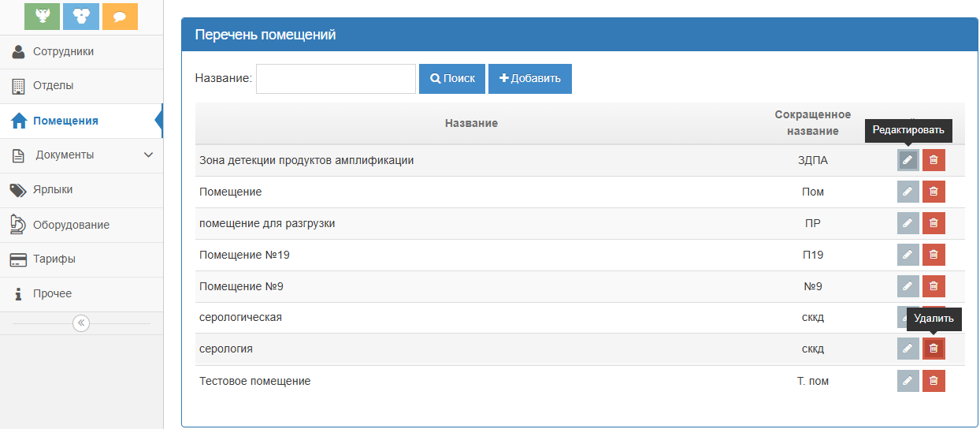
Task: Click the green eagle emblem button
Action: coord(42,17)
